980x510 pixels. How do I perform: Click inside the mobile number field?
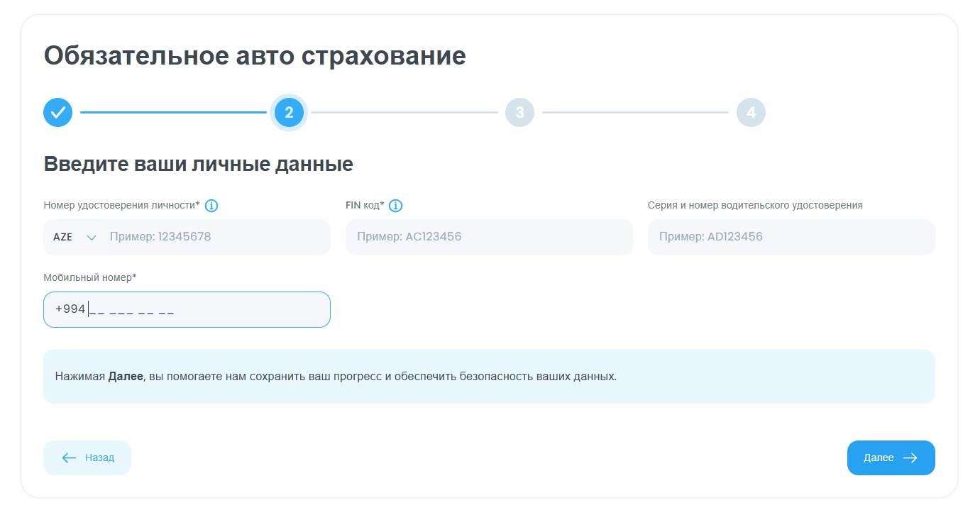pyautogui.click(x=187, y=309)
